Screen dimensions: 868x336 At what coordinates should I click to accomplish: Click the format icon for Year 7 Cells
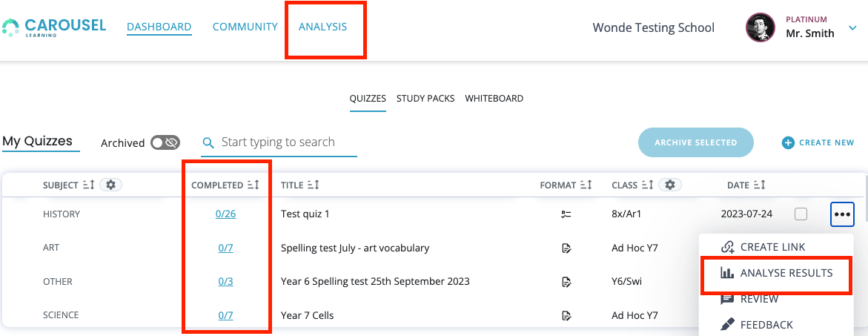(566, 315)
